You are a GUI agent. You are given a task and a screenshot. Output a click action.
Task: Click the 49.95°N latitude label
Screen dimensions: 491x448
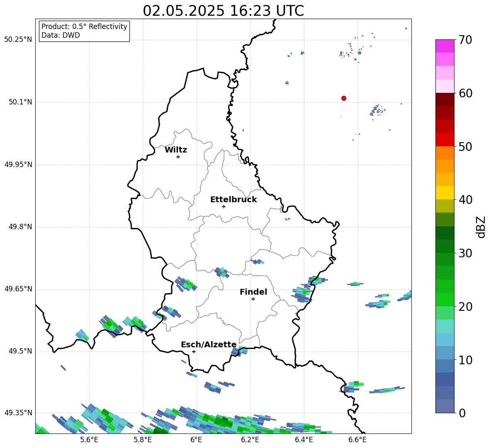click(18, 165)
